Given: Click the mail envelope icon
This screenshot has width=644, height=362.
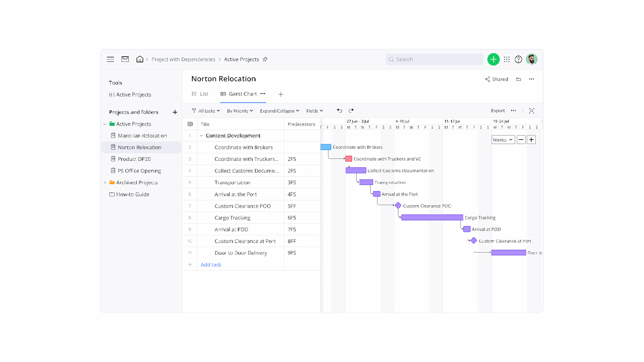Looking at the screenshot, I should point(125,59).
